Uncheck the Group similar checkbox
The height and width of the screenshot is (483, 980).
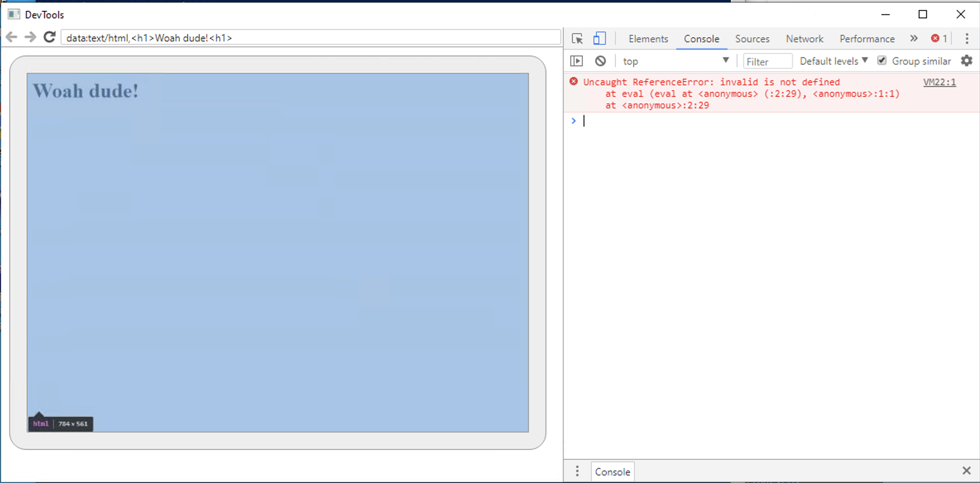click(882, 61)
